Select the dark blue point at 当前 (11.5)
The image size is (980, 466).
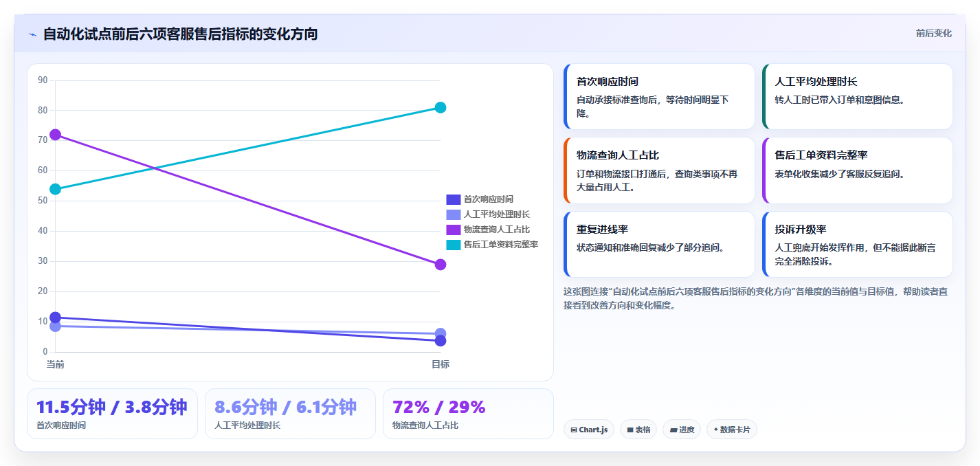point(55,318)
